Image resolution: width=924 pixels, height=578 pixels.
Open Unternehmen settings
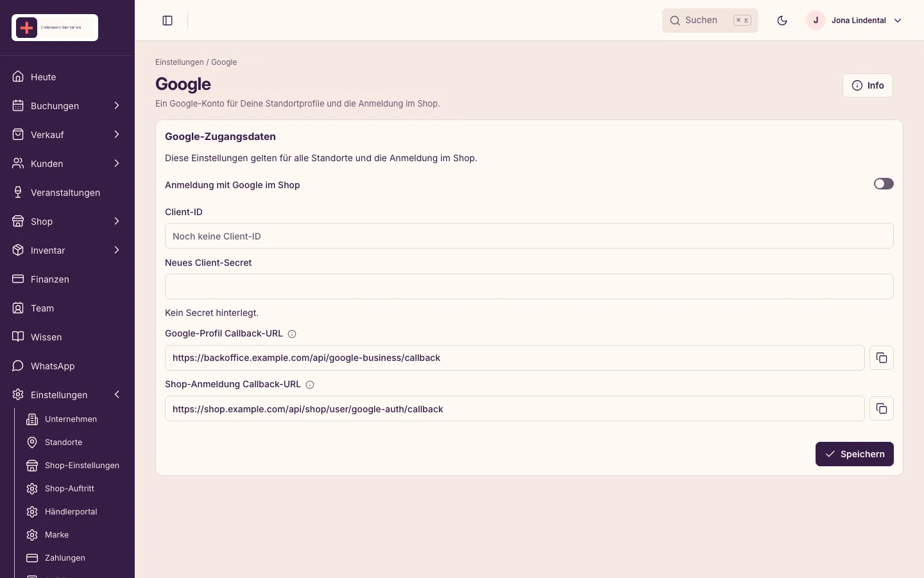click(x=74, y=419)
